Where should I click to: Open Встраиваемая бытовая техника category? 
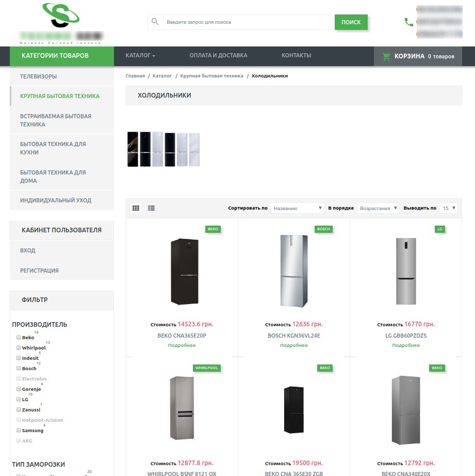tap(62, 120)
